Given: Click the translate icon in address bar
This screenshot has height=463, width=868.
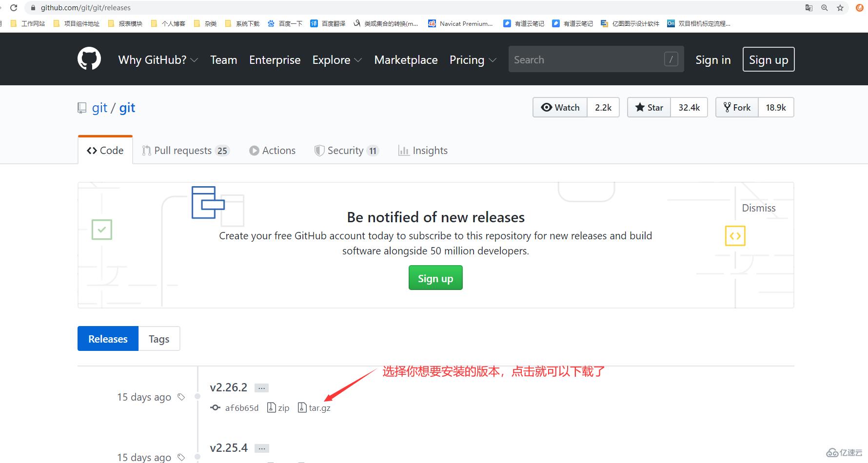Looking at the screenshot, I should [x=808, y=8].
